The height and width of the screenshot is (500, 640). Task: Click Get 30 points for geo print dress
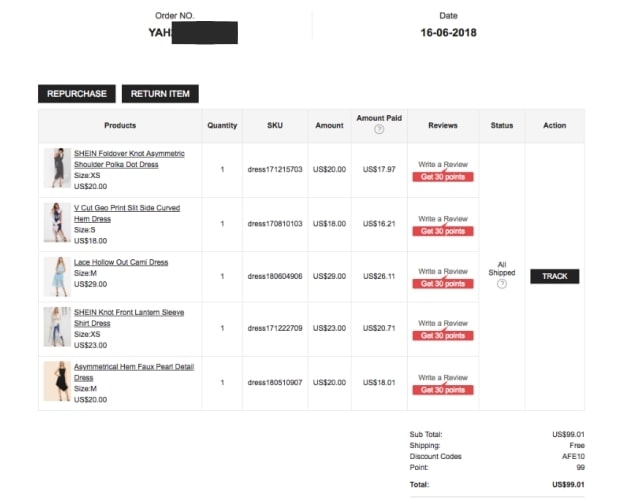443,231
